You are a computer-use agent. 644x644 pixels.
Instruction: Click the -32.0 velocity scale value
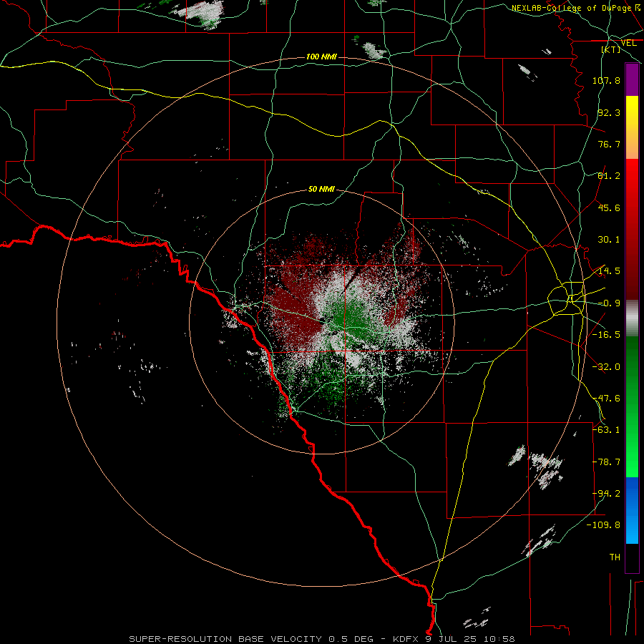tap(606, 367)
